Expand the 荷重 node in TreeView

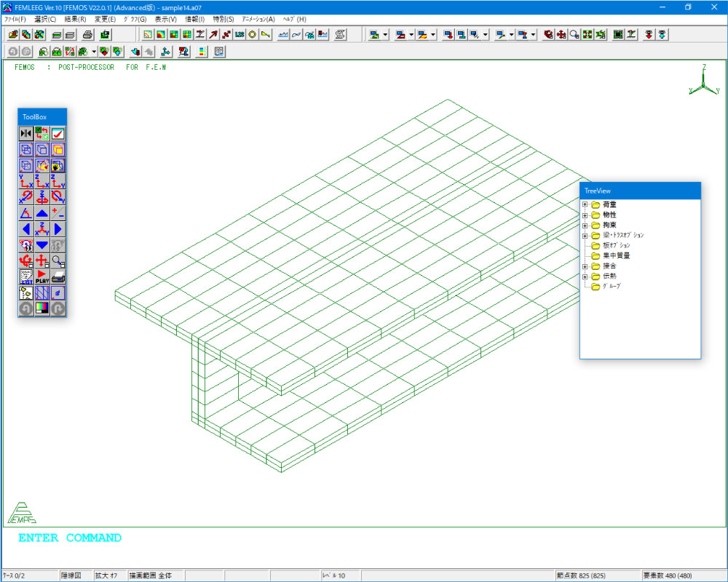tap(585, 204)
